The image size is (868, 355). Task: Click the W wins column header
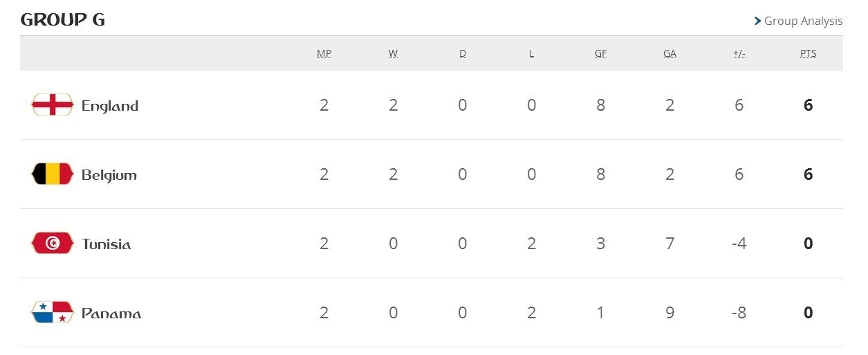coord(393,53)
